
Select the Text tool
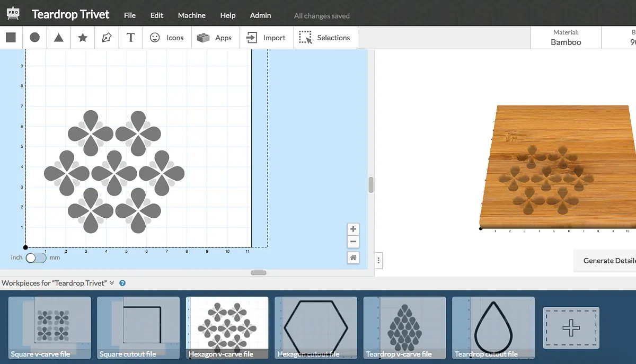[x=131, y=38]
